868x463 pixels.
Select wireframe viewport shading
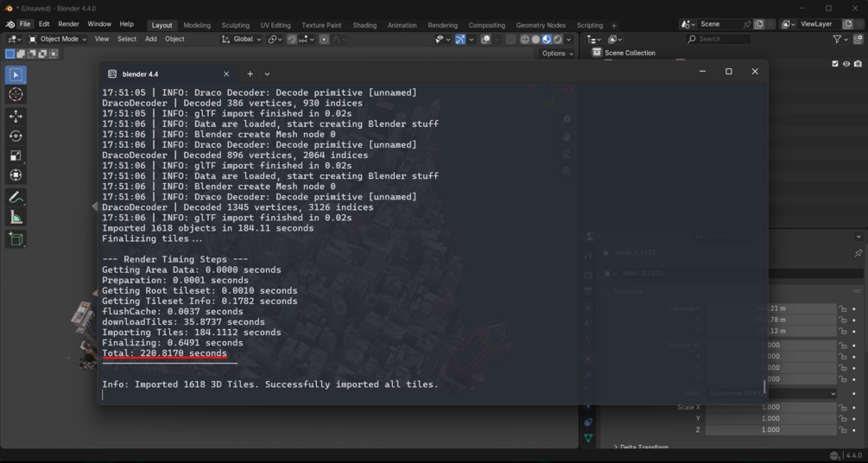[525, 40]
